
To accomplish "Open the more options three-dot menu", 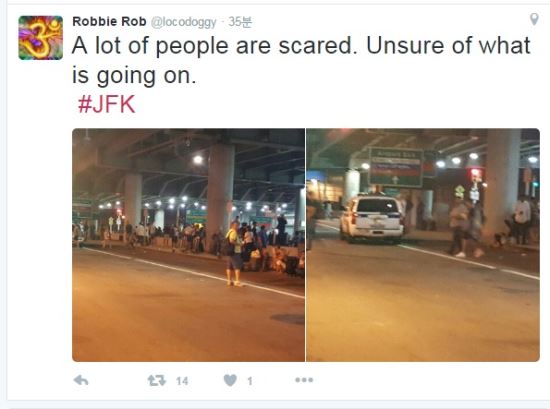I will pos(304,380).
